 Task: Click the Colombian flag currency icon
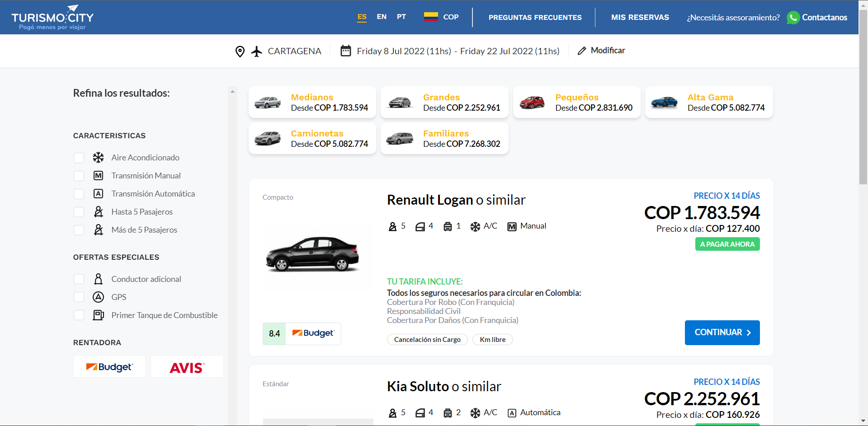[x=431, y=17]
